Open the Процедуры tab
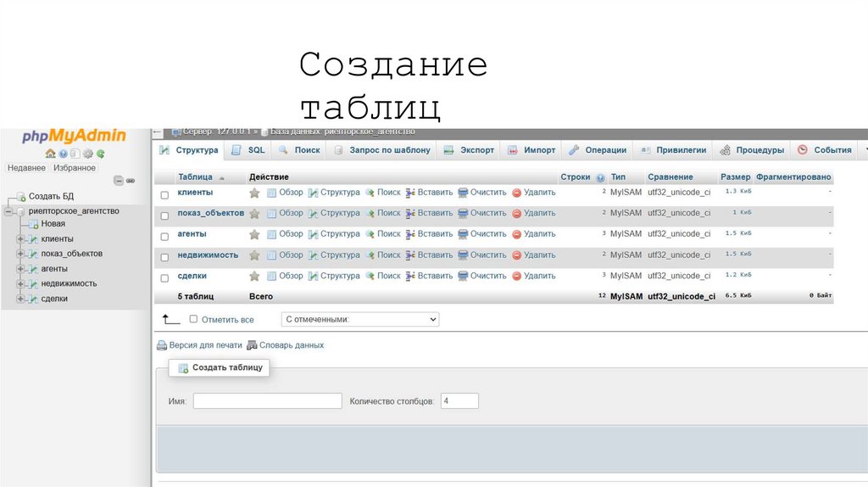 tap(752, 150)
